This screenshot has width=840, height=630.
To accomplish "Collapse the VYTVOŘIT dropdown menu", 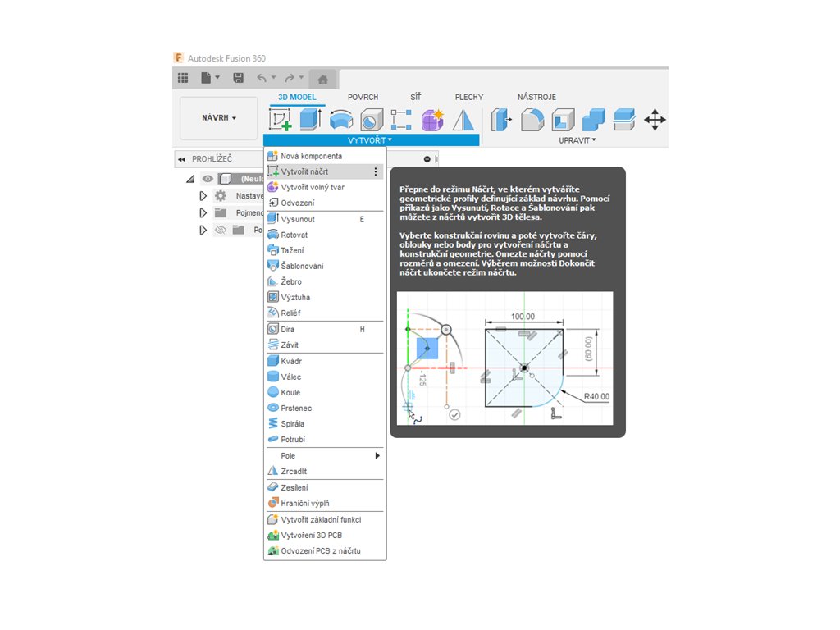I will [370, 140].
